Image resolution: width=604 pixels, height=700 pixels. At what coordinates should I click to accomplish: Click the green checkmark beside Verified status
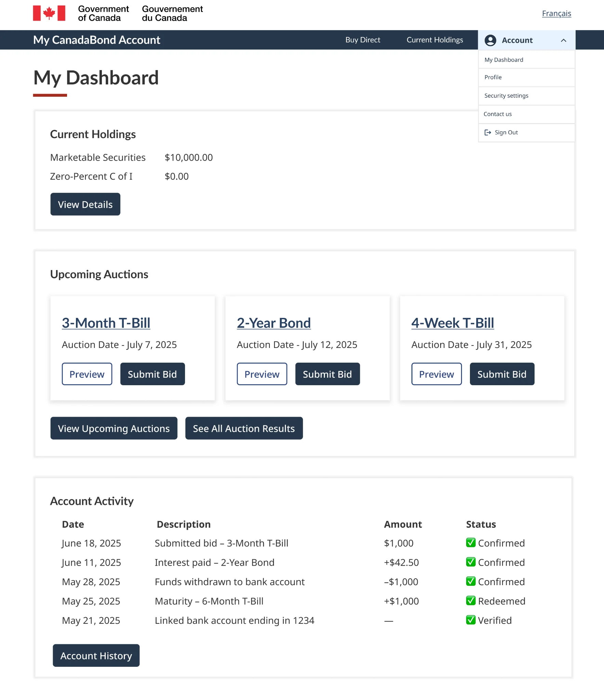click(471, 620)
